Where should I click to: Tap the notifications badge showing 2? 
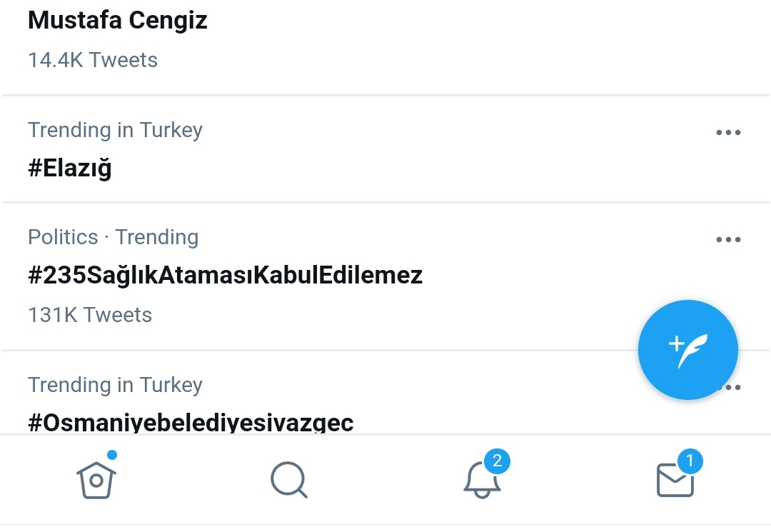497,461
